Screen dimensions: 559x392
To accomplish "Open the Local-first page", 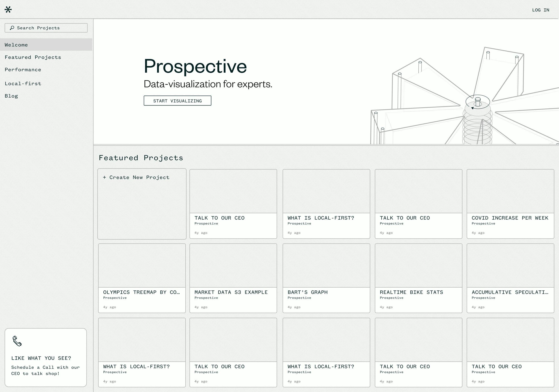I will click(23, 83).
